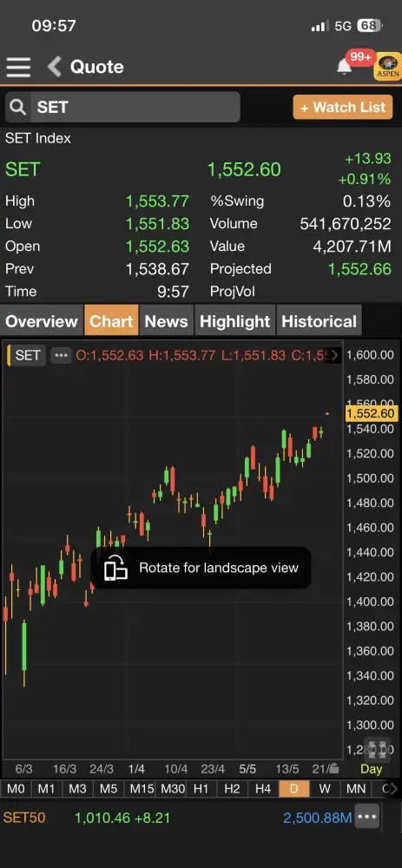This screenshot has height=868, width=402.
Task: Tap the search magnifier icon
Action: coord(18,107)
